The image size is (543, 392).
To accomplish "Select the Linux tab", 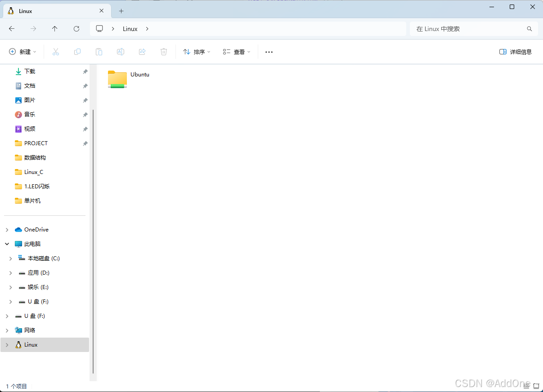I will (56, 11).
